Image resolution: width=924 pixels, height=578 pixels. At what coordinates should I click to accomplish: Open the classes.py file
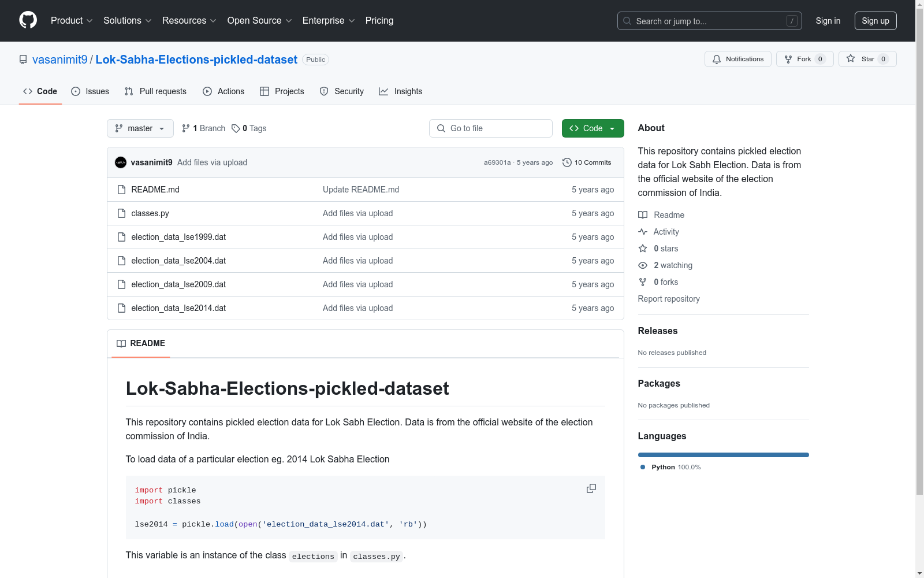(x=150, y=213)
